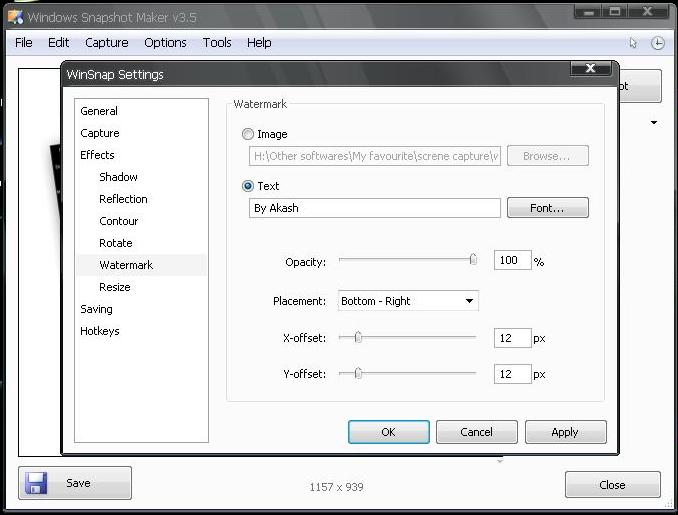Open the File menu
The height and width of the screenshot is (515, 678).
coord(23,43)
